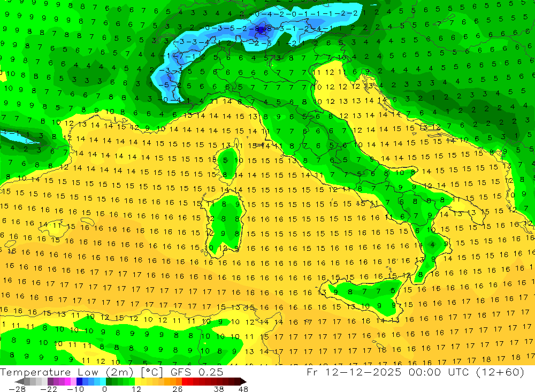Click the "-28" legend label
Image resolution: width=535 pixels, height=392 pixels.
[17, 389]
